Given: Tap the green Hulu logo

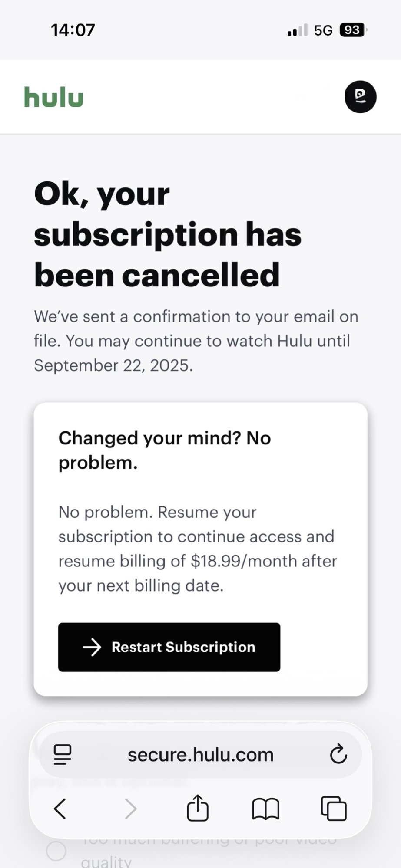Looking at the screenshot, I should click(53, 97).
